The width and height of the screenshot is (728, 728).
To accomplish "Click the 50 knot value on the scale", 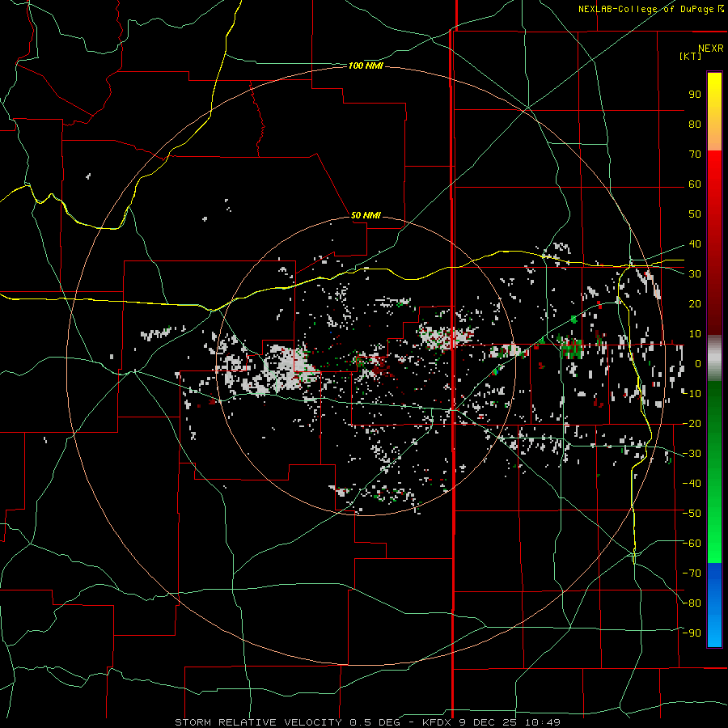I will pos(695,214).
